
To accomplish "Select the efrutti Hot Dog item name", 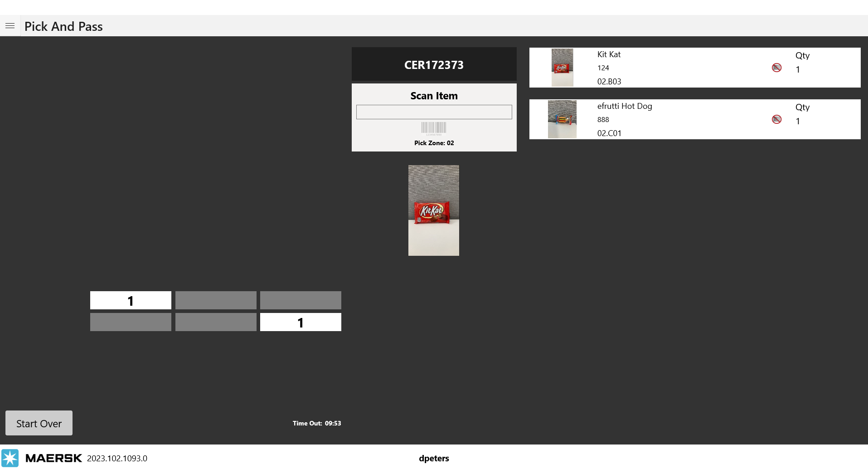I will click(x=624, y=106).
